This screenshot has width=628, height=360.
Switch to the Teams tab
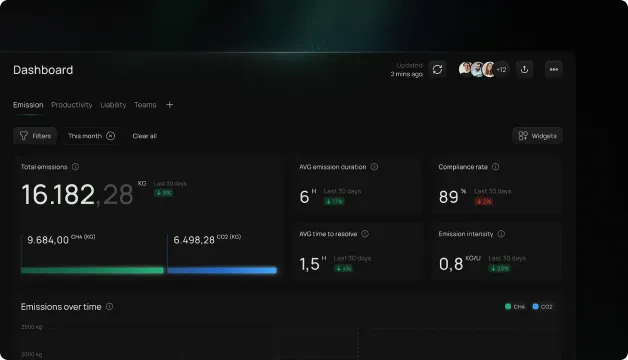145,105
